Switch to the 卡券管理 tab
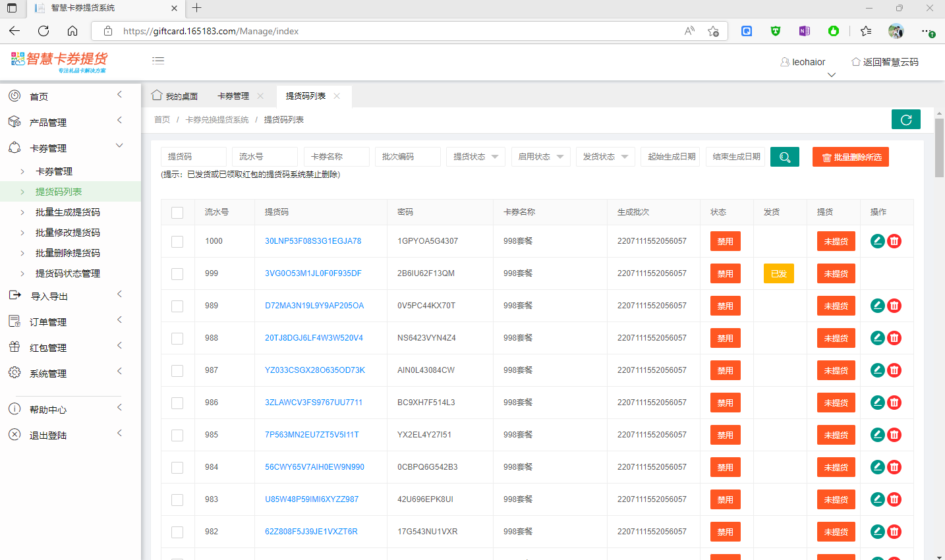 click(233, 96)
